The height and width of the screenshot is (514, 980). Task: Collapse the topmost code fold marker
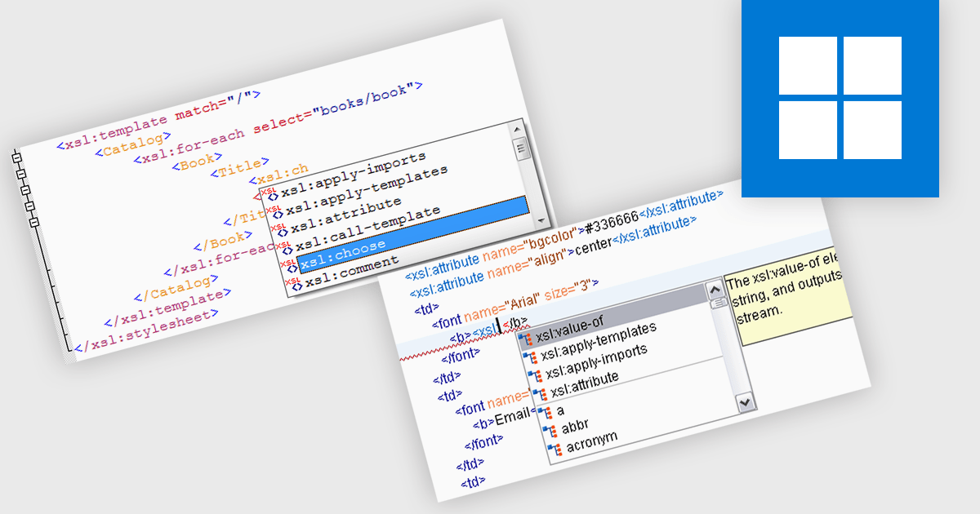click(x=16, y=157)
